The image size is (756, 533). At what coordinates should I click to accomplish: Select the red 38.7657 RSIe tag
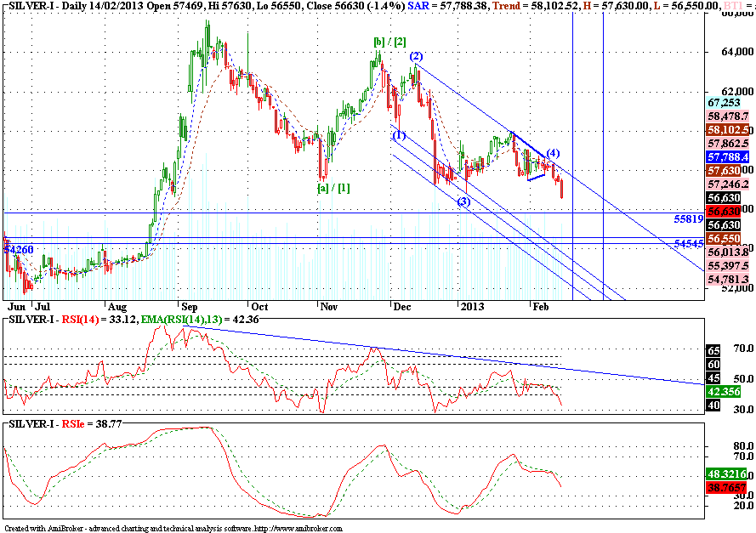point(728,488)
